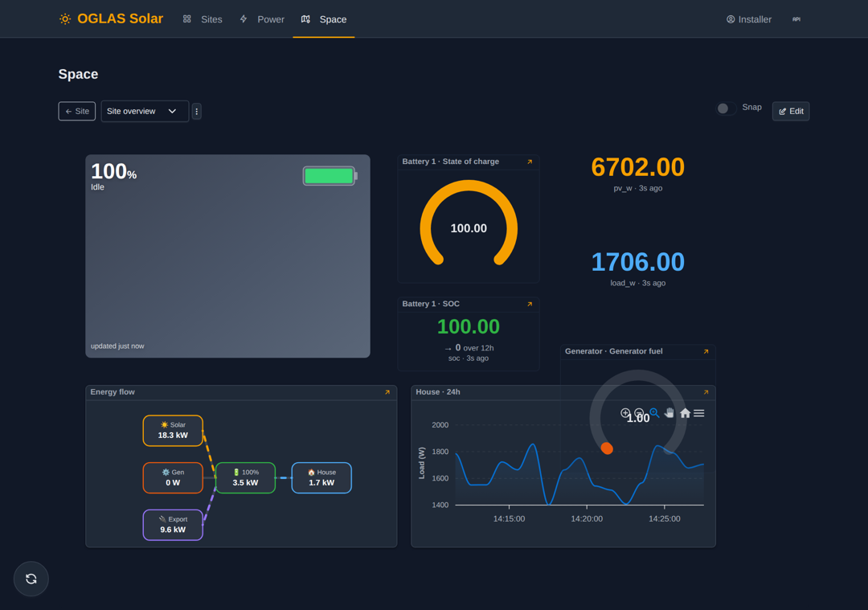868x610 pixels.
Task: Open Battery 1 State of charge expand arrow
Action: click(530, 162)
